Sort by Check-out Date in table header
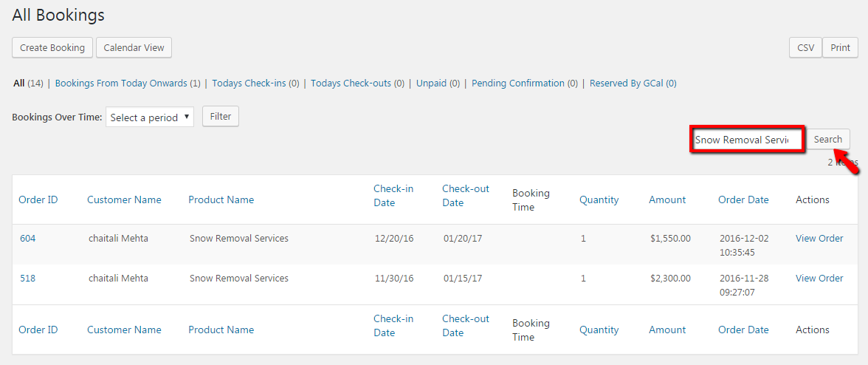The height and width of the screenshot is (365, 868). (x=466, y=196)
